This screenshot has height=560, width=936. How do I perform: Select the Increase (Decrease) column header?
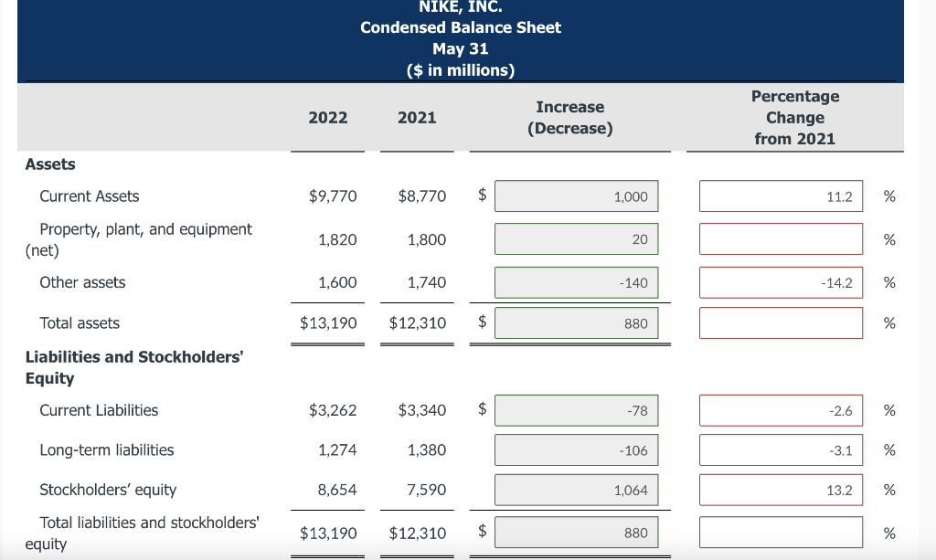click(570, 117)
